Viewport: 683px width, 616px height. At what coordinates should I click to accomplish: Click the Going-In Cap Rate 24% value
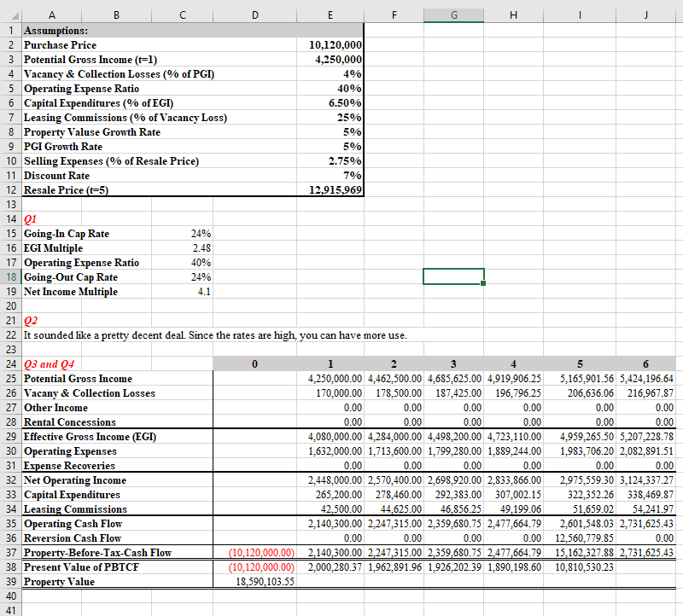pos(201,233)
